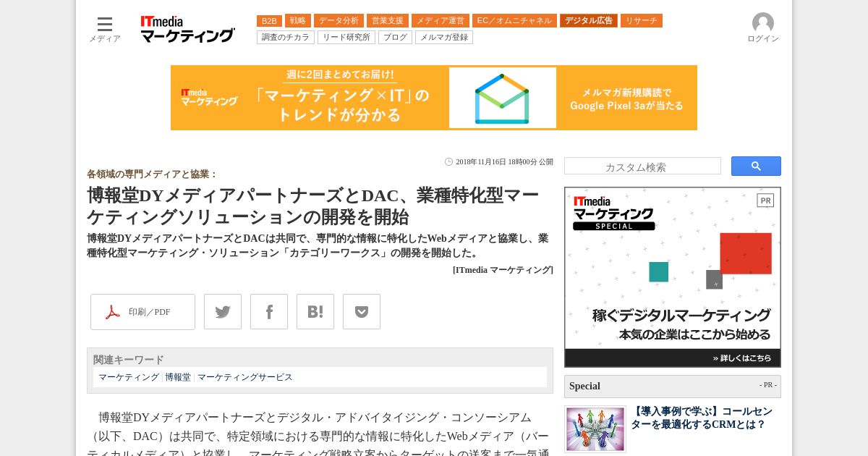This screenshot has height=456, width=868.
Task: Open the リード研究所 link
Action: [x=346, y=37]
